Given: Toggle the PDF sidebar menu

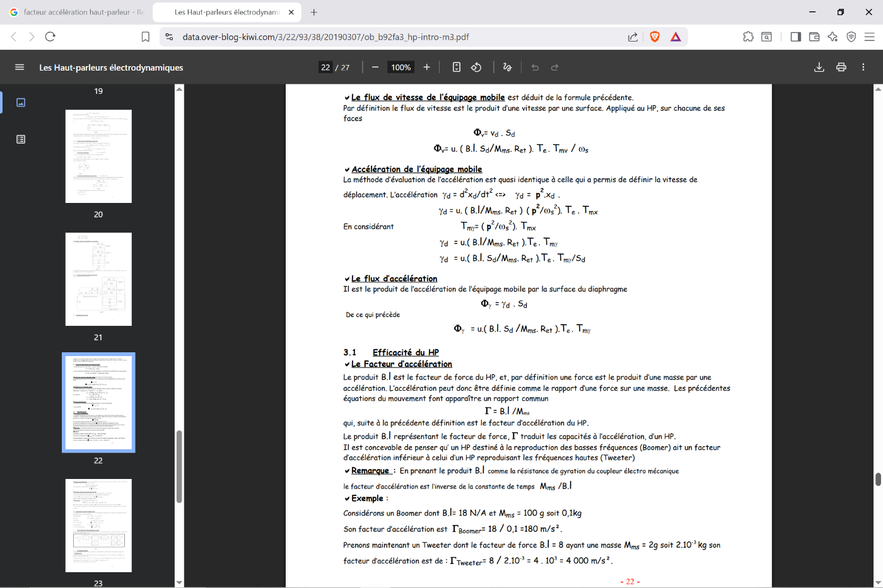Looking at the screenshot, I should 20,67.
